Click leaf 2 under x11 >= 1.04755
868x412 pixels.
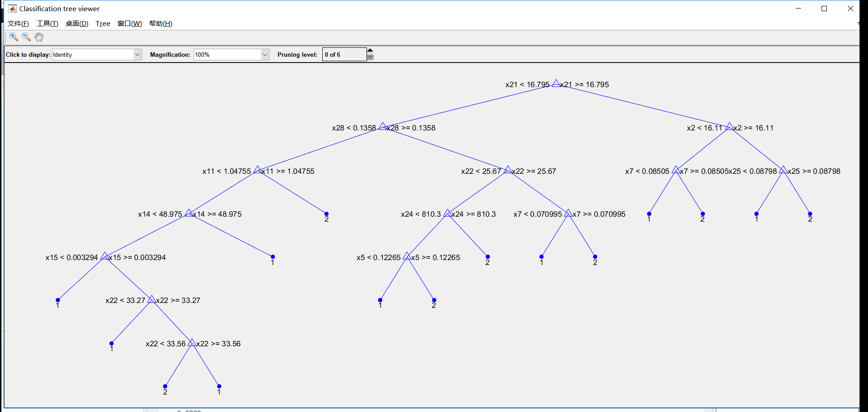326,214
